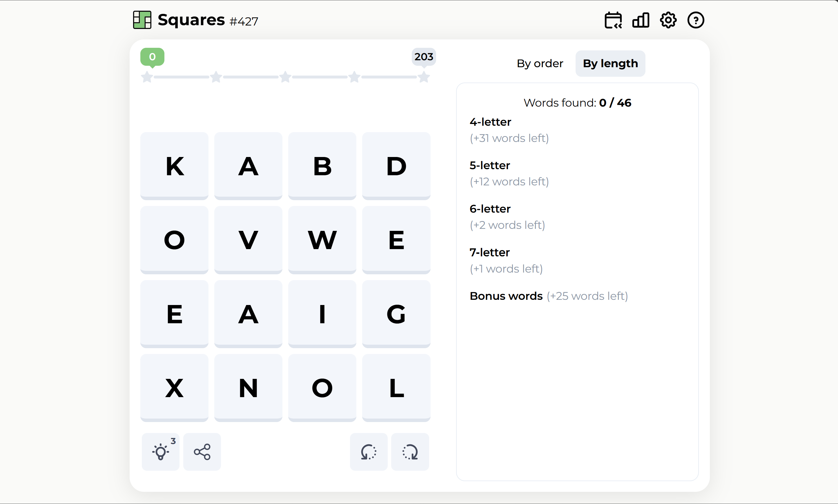Rotate the board counterclockwise

coord(369,452)
